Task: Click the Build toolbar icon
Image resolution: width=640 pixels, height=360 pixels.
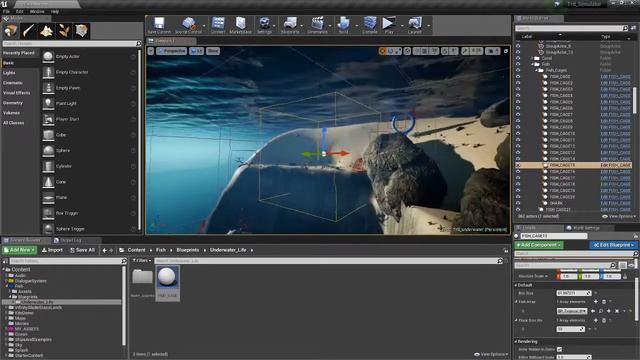Action: tap(343, 25)
